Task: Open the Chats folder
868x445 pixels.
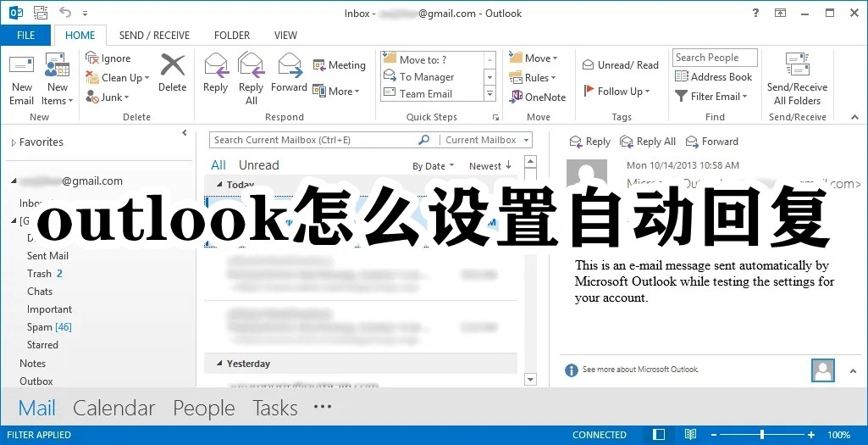Action: (40, 292)
